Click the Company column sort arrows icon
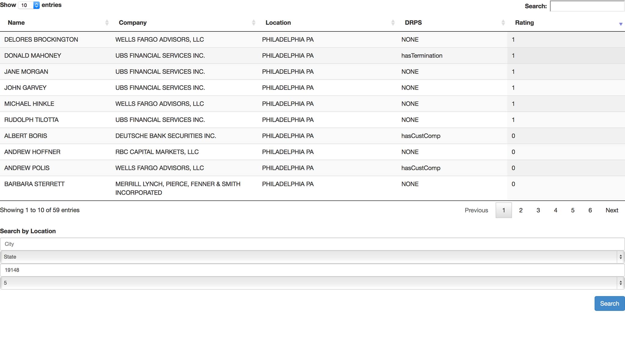Screen dimensions: 625x364 pyautogui.click(x=253, y=23)
